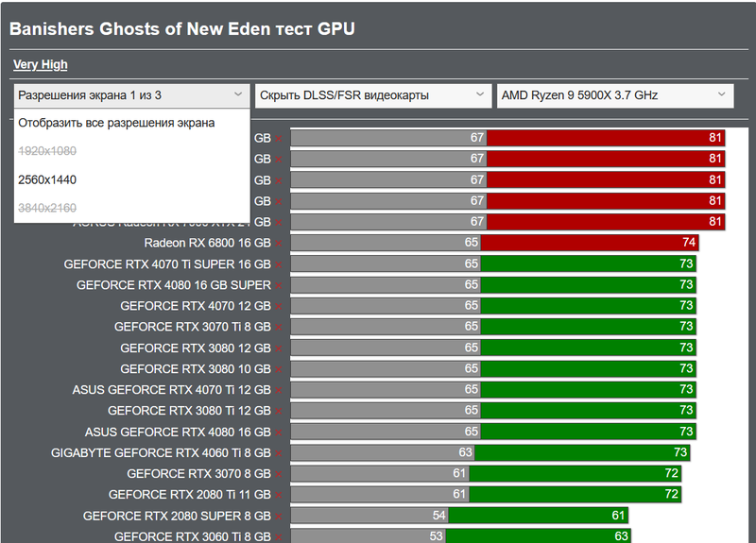Click the green 72 bar of RTX 2080 Ti
This screenshot has height=543, width=756.
point(576,494)
